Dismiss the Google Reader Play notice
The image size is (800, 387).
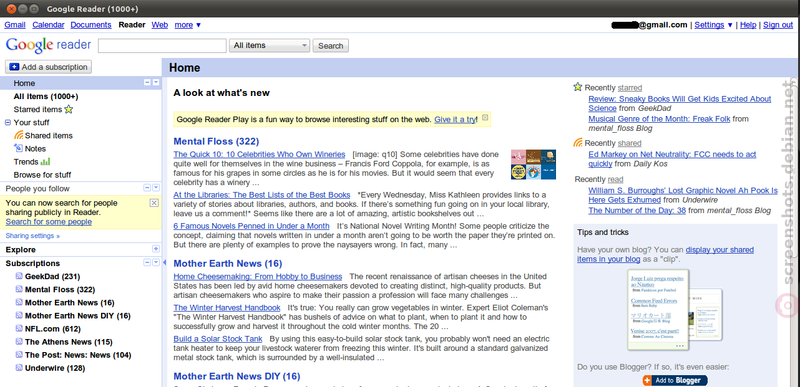(x=485, y=118)
